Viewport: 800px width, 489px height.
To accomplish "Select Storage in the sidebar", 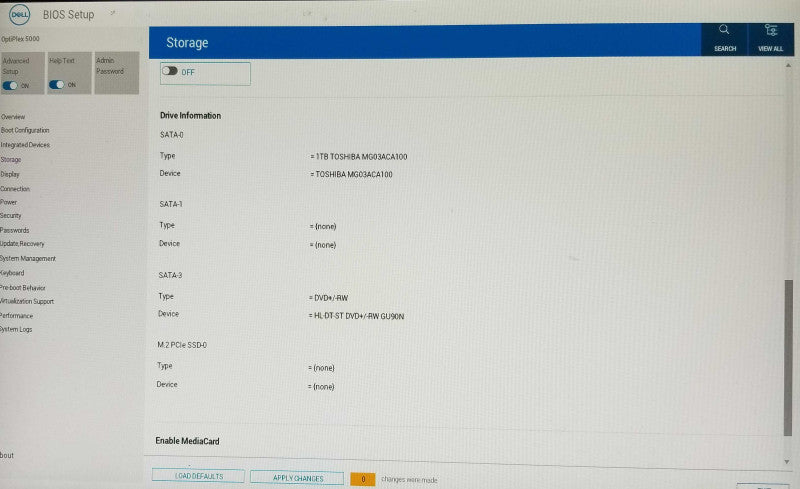I will [11, 160].
